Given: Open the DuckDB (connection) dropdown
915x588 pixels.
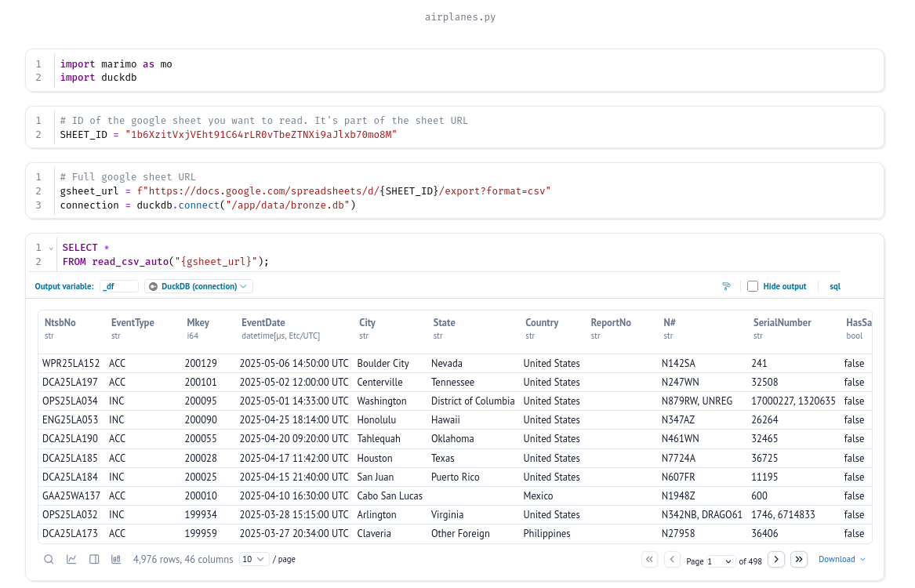Looking at the screenshot, I should point(198,287).
